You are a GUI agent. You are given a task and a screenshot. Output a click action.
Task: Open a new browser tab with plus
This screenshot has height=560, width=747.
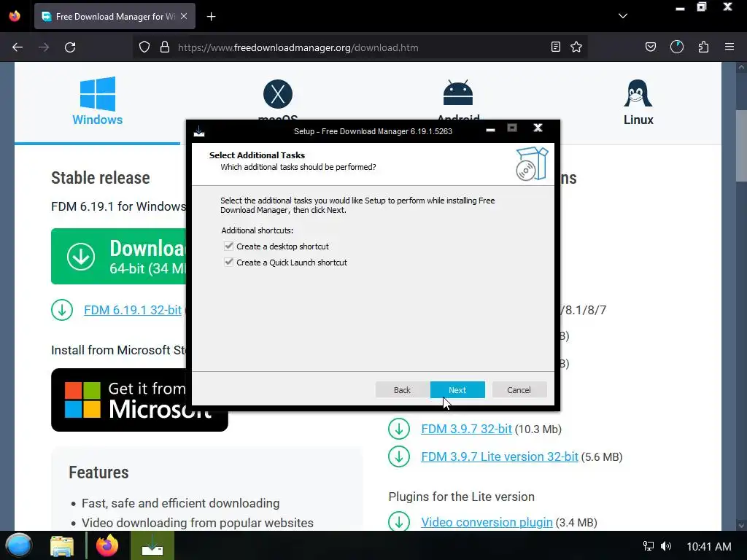[211, 17]
